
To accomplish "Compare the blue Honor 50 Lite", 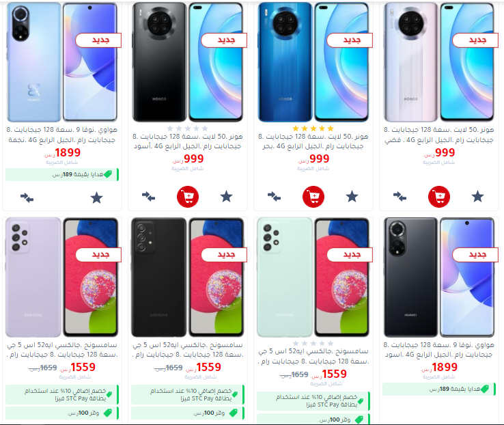I will [274, 196].
